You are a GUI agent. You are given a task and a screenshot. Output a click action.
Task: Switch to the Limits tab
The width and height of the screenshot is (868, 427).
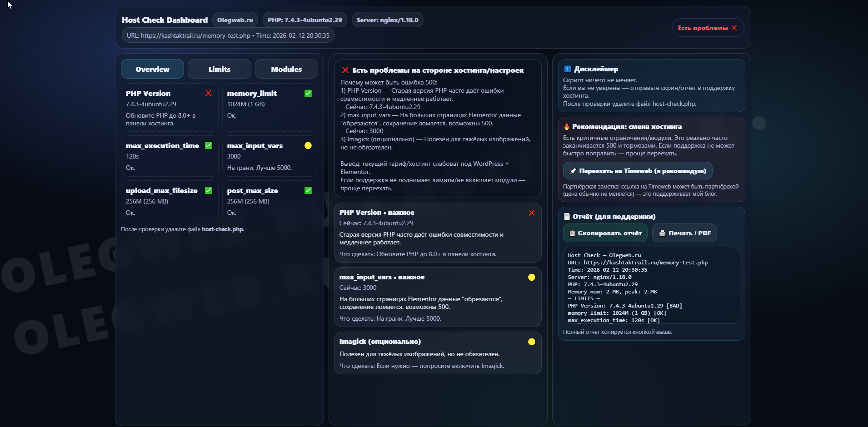[x=219, y=69]
